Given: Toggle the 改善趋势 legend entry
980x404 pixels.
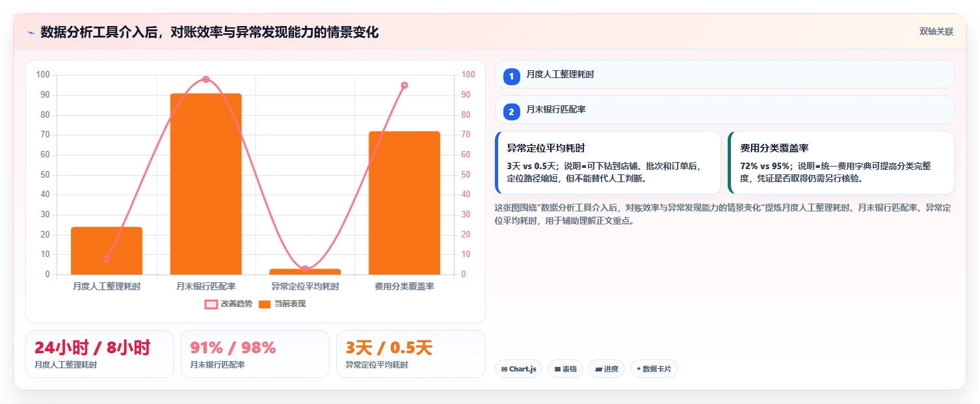Looking at the screenshot, I should pyautogui.click(x=229, y=304).
